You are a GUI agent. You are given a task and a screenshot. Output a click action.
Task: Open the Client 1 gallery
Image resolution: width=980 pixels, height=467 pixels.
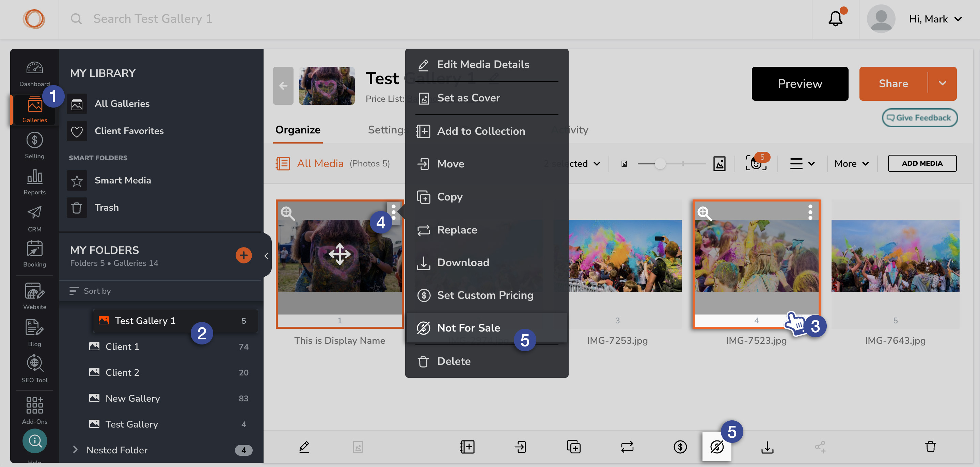(x=169, y=347)
